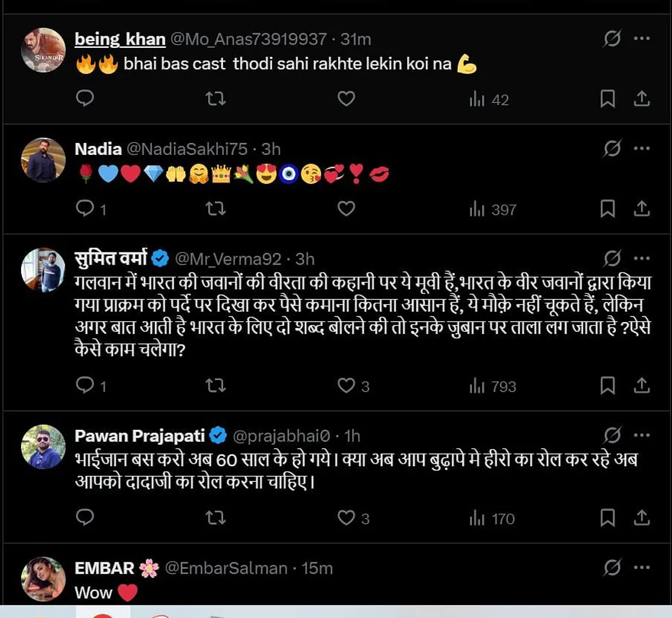Screen dimensions: 672x618
Task: Open more options on Pawan Prajapati's tweet
Action: pyautogui.click(x=642, y=435)
